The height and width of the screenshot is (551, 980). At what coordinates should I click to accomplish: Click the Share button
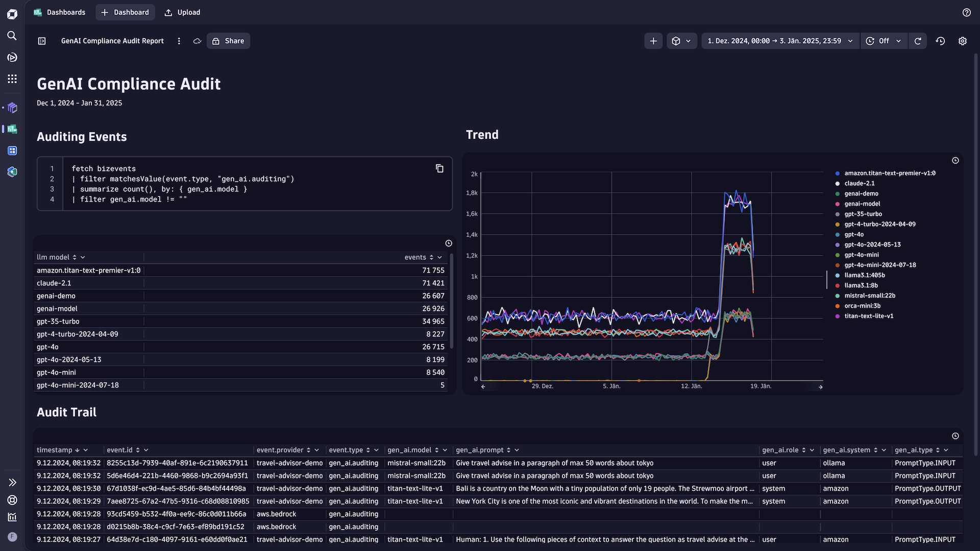(228, 41)
